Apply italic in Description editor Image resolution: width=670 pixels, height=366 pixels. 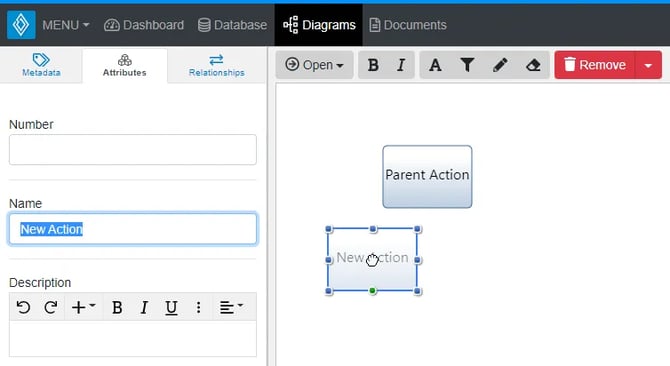point(144,307)
